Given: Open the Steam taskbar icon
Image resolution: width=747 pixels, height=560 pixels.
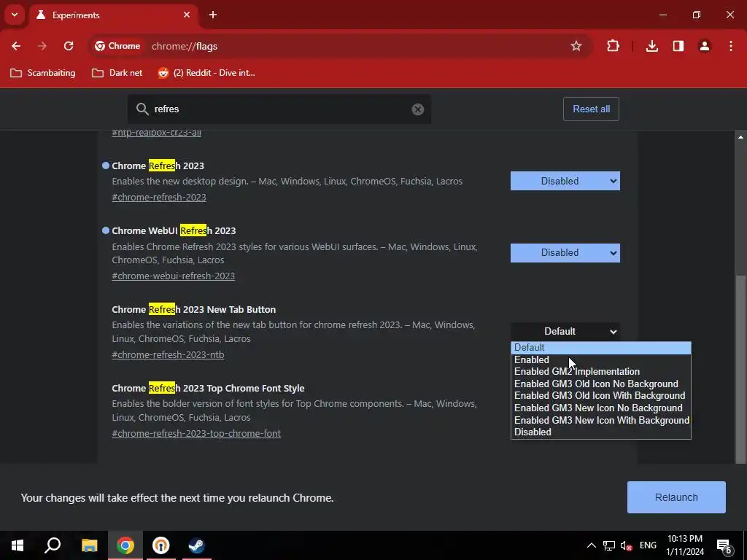Looking at the screenshot, I should [x=197, y=545].
